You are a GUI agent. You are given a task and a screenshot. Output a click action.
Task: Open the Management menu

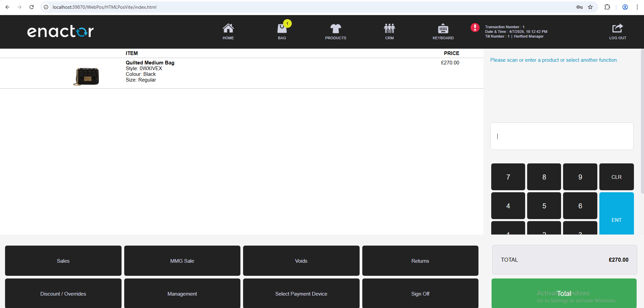click(182, 294)
